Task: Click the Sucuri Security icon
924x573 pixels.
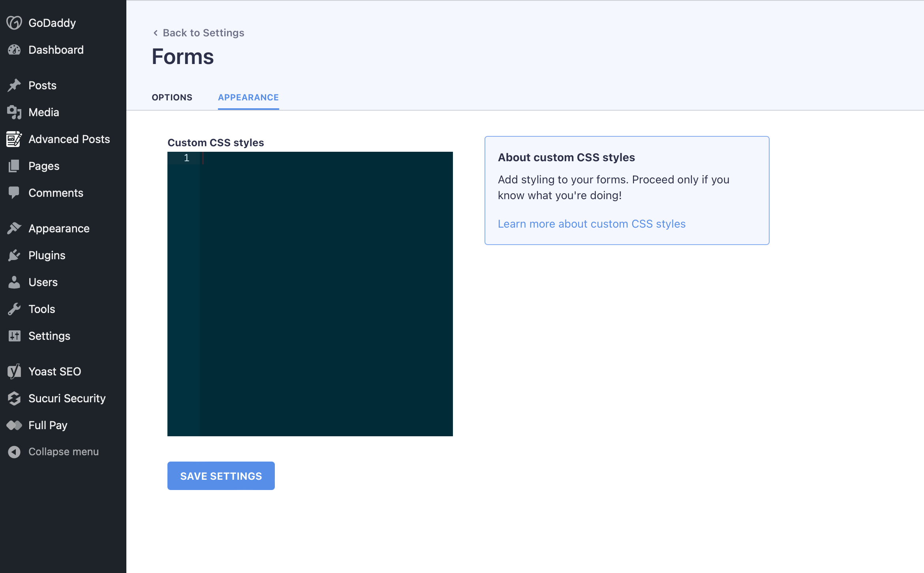Action: pos(14,398)
